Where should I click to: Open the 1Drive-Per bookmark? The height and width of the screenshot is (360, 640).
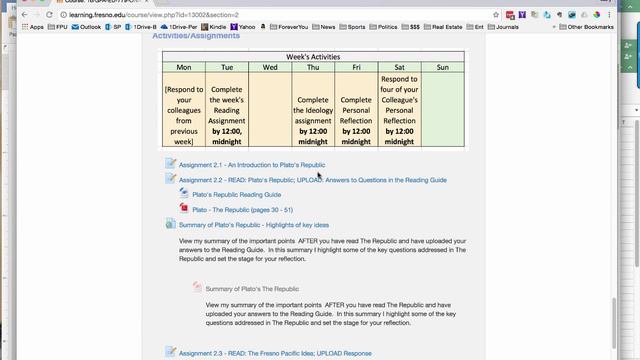point(179,27)
